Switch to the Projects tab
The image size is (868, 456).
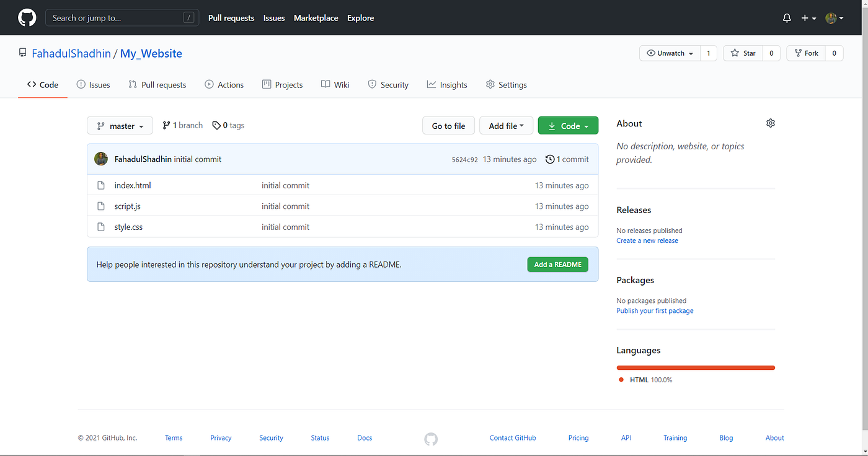[282, 85]
